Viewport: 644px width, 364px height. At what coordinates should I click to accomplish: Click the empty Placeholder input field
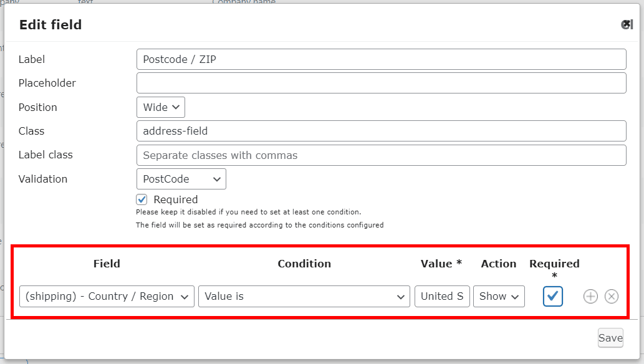(381, 83)
